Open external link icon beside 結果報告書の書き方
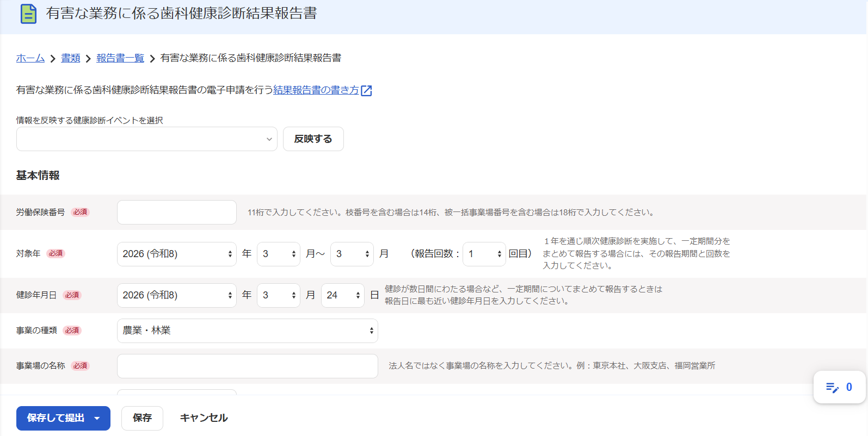 pyautogui.click(x=366, y=91)
